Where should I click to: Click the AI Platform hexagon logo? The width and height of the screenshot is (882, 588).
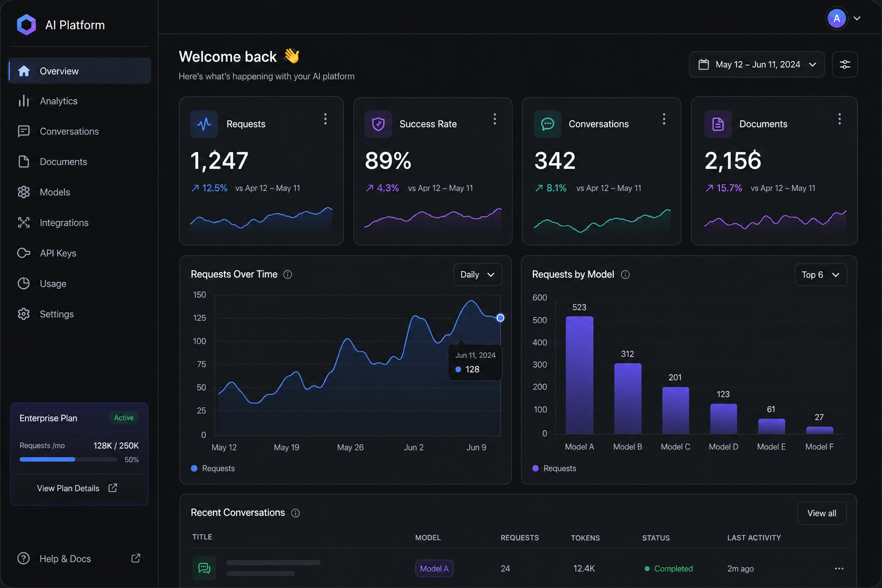pyautogui.click(x=26, y=25)
